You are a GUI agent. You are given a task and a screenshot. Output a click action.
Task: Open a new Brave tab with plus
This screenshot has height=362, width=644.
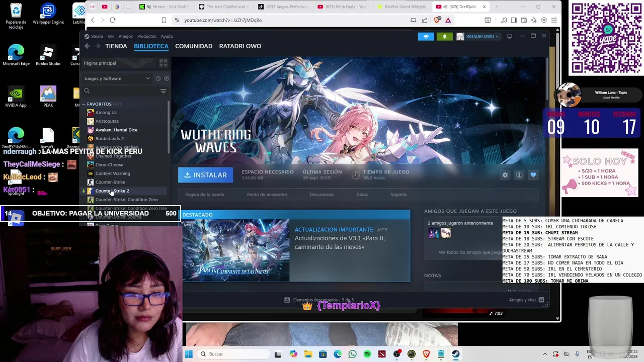pos(497,7)
